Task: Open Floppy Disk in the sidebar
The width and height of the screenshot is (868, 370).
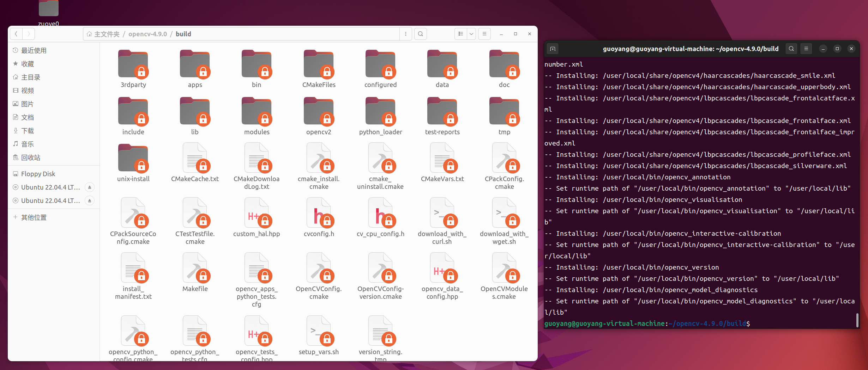Action: click(54, 174)
